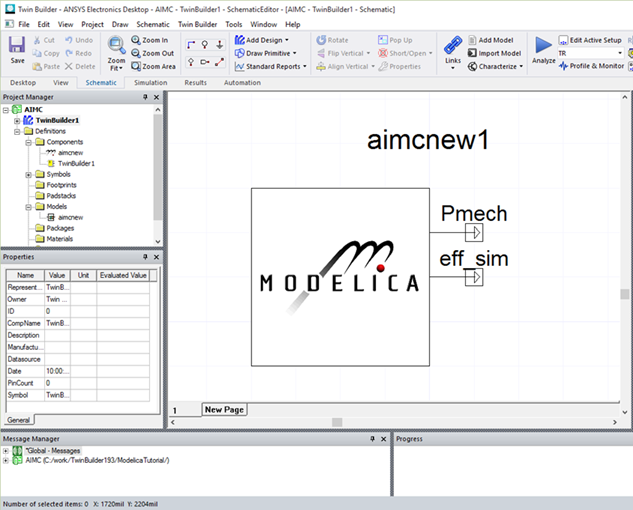Image resolution: width=633 pixels, height=510 pixels.
Task: Expand the AIMC message node
Action: click(x=6, y=460)
